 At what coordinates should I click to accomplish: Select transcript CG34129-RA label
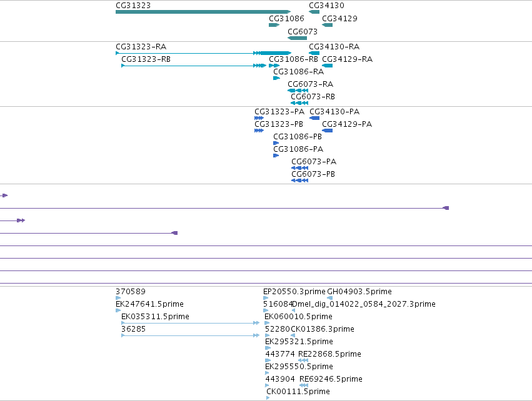coord(347,59)
